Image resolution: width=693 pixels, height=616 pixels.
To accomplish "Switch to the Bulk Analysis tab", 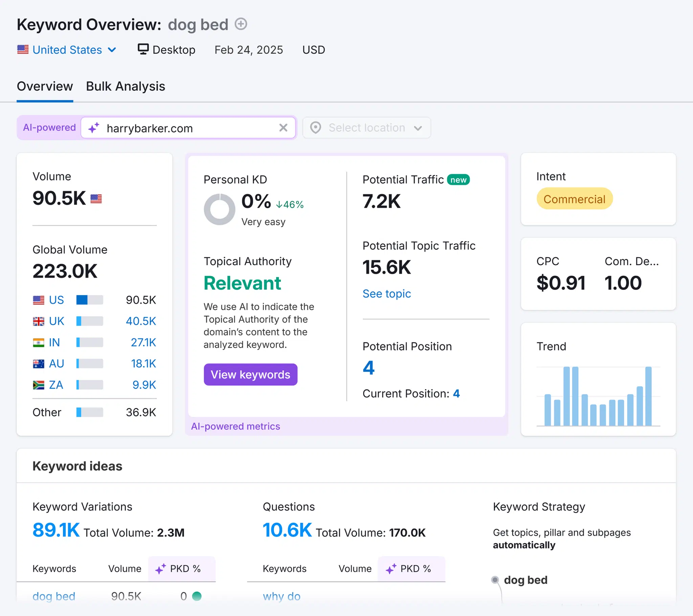I will pos(126,86).
